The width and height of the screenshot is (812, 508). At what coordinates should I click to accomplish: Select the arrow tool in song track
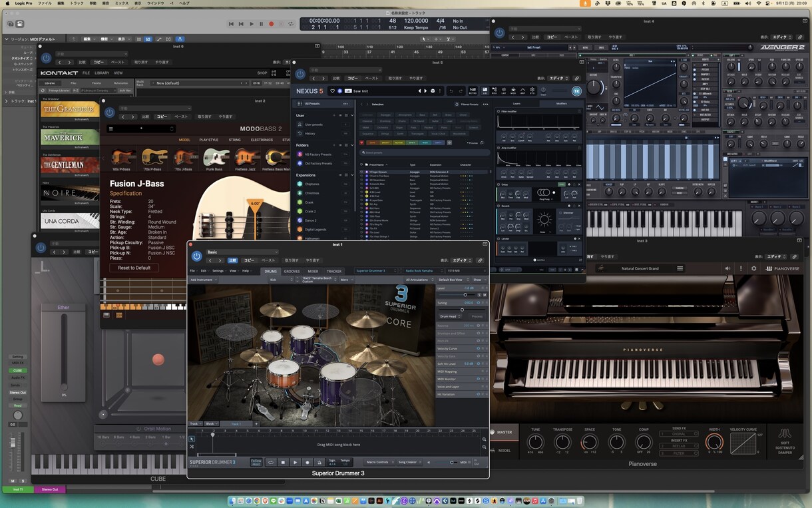coord(192,439)
